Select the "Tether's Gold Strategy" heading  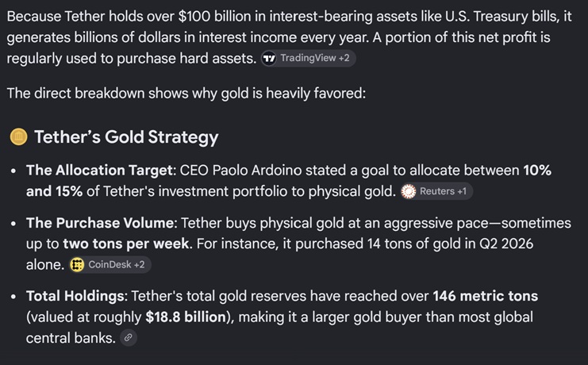126,137
